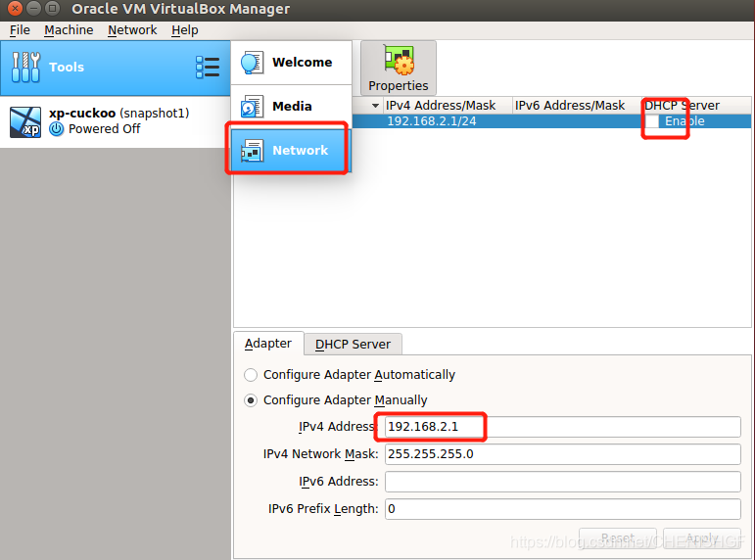
Task: Click the Apply button
Action: (x=702, y=537)
